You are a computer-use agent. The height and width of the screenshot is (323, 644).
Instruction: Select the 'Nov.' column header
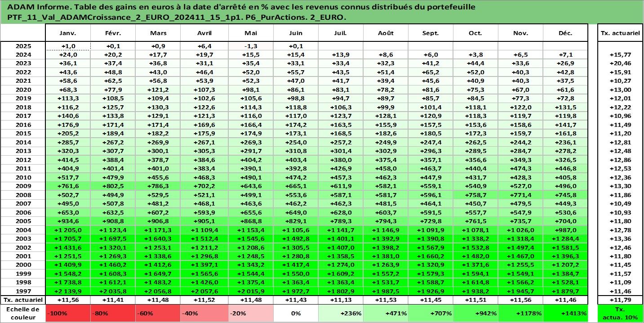click(520, 33)
